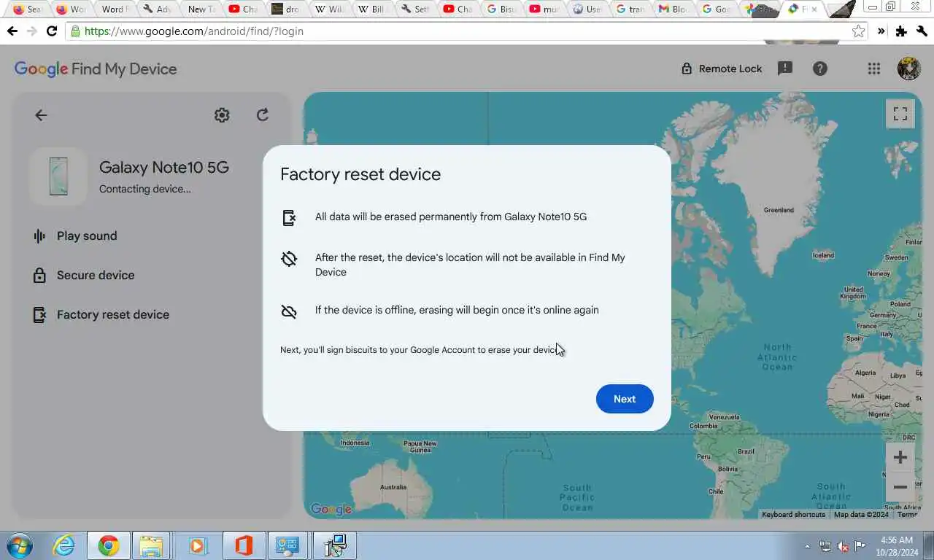Select Secure device option
This screenshot has height=560, width=934.
pyautogui.click(x=96, y=275)
